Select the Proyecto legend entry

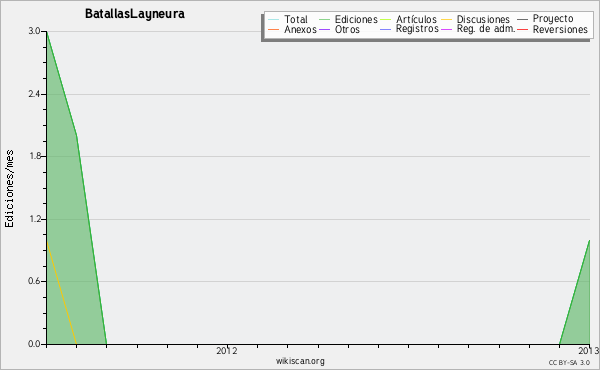(553, 19)
